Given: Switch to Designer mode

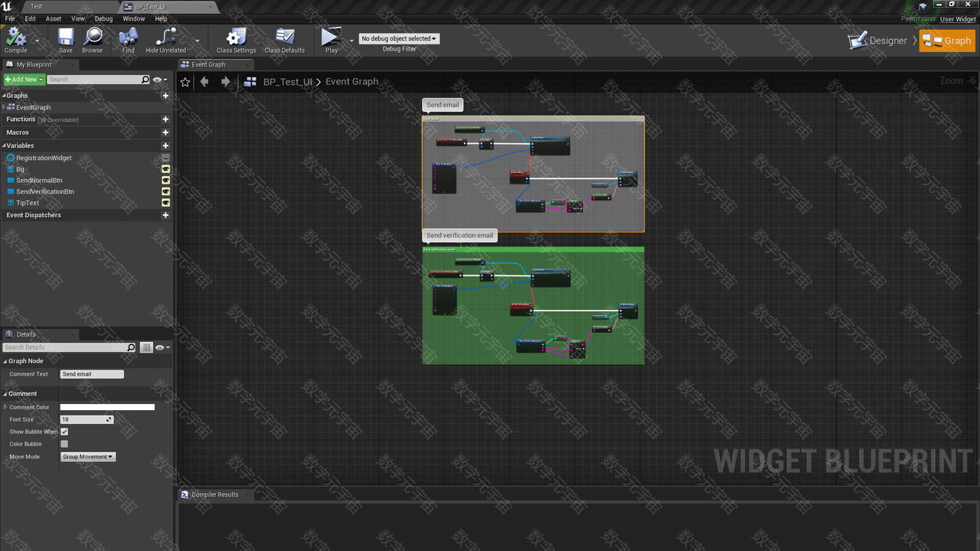Looking at the screenshot, I should (x=878, y=41).
